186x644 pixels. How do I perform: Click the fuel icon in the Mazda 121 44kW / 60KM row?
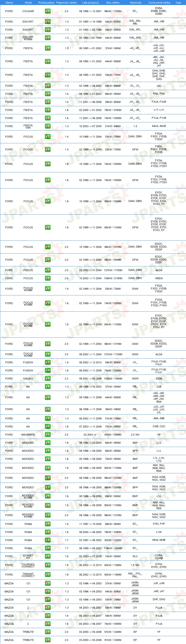point(48,591)
